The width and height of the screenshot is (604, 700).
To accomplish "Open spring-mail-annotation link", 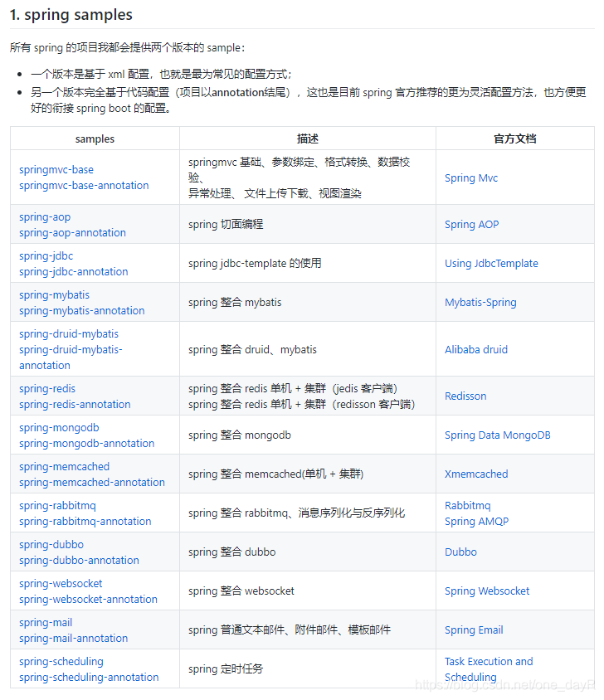I will [x=73, y=638].
